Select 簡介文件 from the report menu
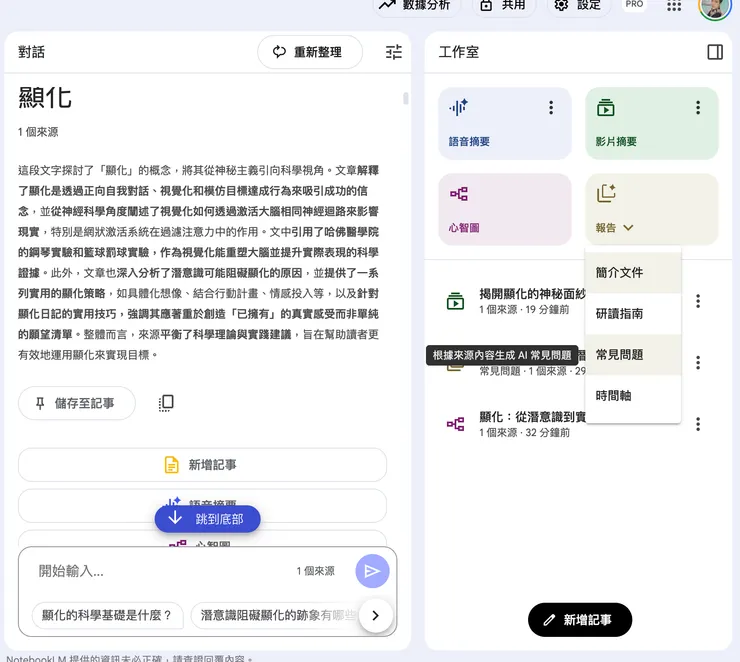The image size is (740, 662). coord(633,272)
